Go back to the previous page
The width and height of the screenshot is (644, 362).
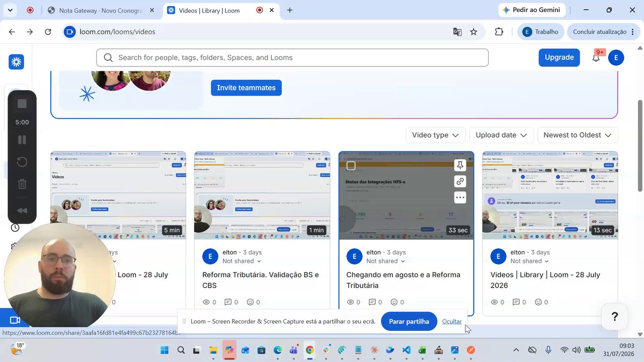click(x=12, y=32)
